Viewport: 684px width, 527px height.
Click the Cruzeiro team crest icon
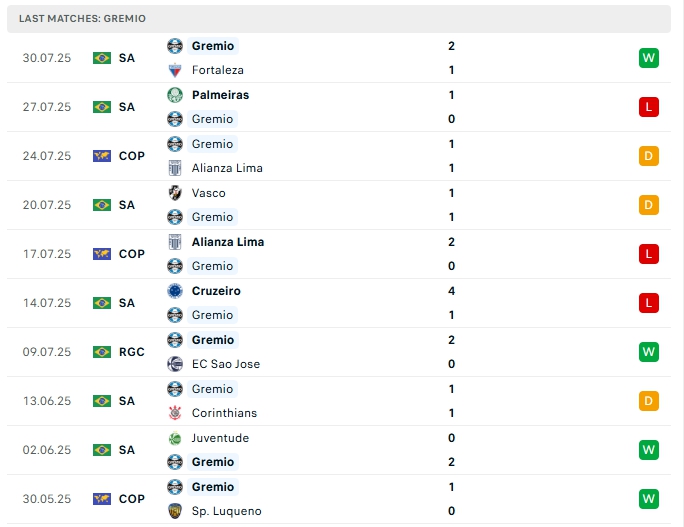[175, 291]
